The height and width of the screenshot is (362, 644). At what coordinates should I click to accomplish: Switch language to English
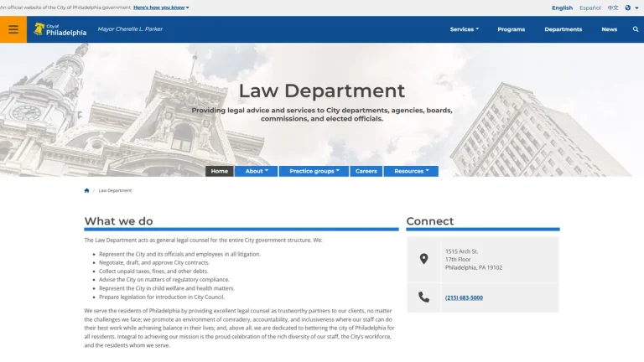[x=562, y=8]
